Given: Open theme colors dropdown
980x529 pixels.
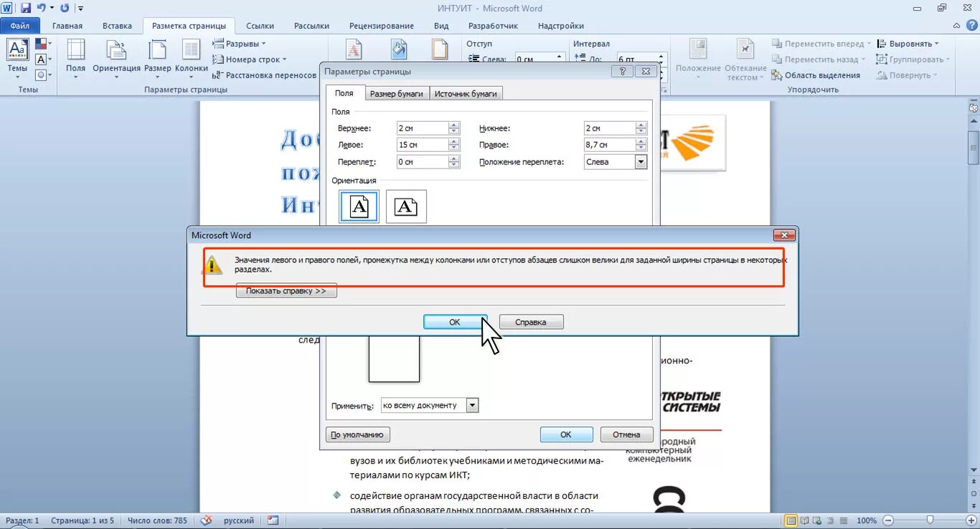Looking at the screenshot, I should (x=42, y=44).
